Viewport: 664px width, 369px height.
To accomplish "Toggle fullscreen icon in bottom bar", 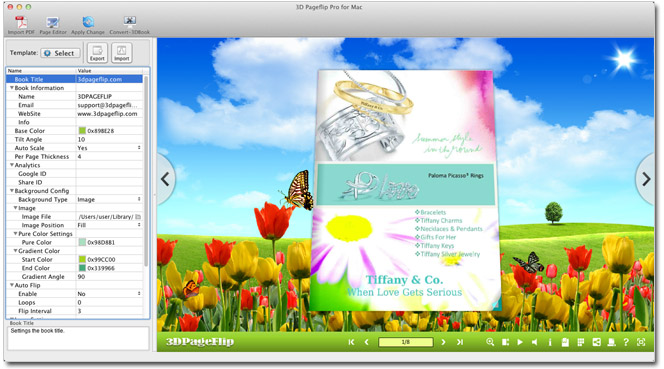I will pos(641,342).
